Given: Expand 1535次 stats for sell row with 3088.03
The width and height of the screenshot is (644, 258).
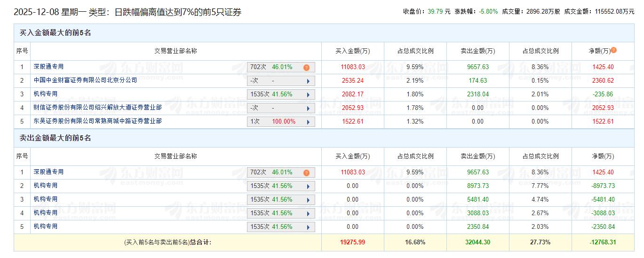Looking at the screenshot, I should (281, 213).
